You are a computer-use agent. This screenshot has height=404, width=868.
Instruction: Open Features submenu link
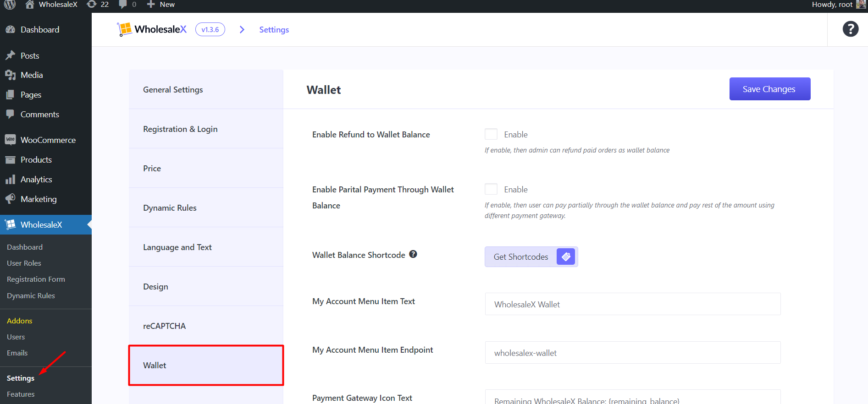pyautogui.click(x=21, y=394)
